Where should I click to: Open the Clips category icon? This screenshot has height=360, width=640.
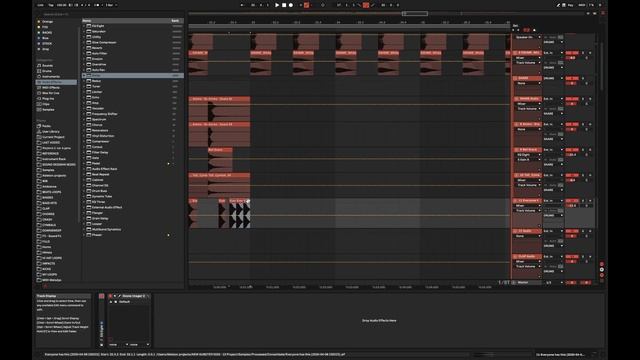[x=39, y=104]
